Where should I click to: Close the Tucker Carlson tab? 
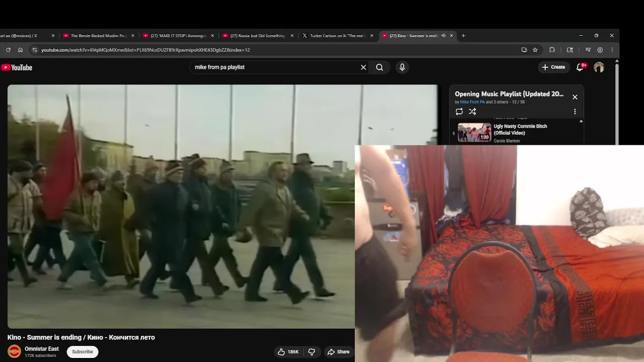pyautogui.click(x=372, y=36)
